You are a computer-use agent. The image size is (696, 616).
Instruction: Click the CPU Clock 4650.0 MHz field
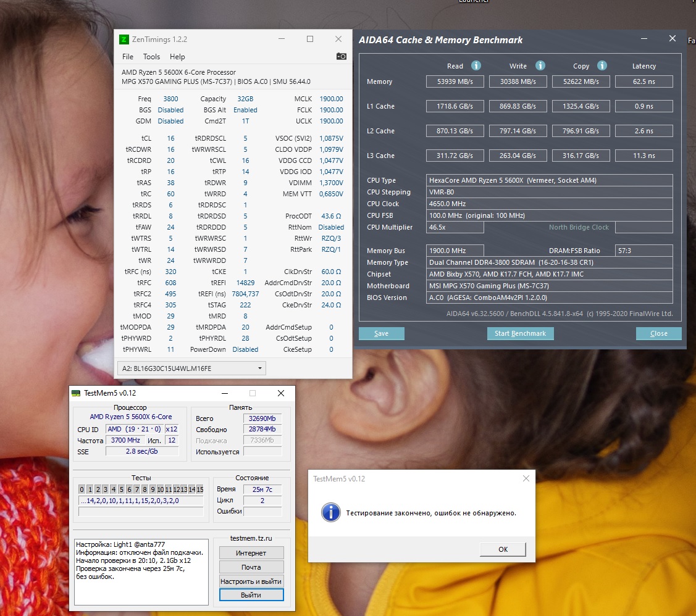(x=550, y=204)
